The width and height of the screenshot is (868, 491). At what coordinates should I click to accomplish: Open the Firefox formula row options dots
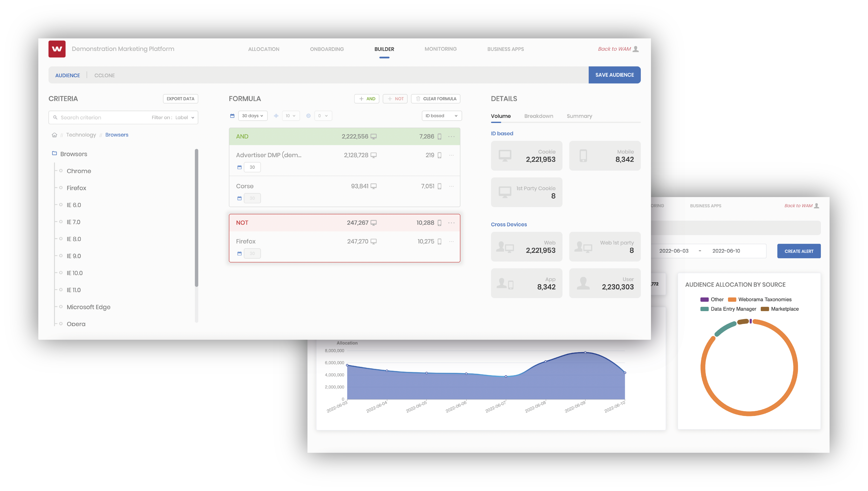(451, 241)
